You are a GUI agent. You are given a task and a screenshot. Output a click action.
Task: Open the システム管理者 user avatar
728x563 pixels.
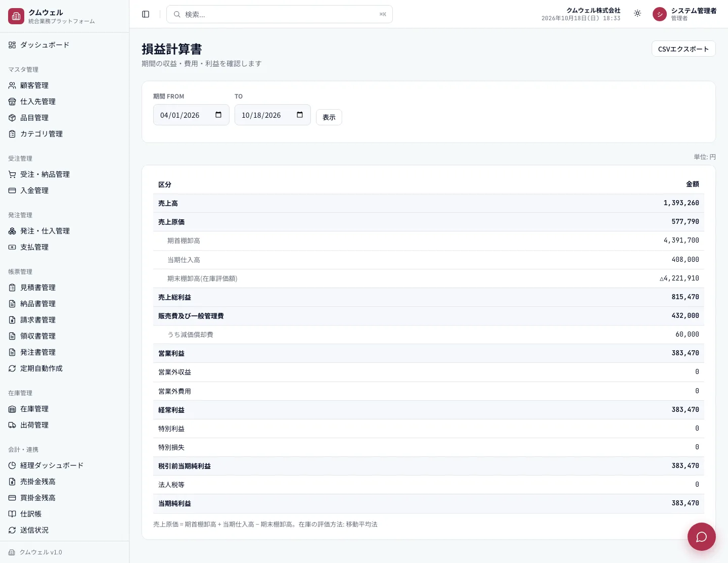point(660,14)
